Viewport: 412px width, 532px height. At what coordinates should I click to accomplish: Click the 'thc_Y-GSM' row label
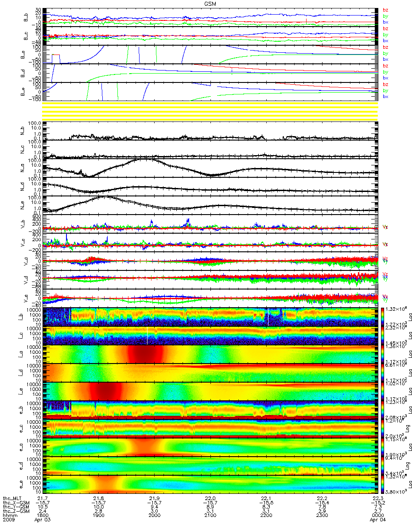tap(16, 507)
